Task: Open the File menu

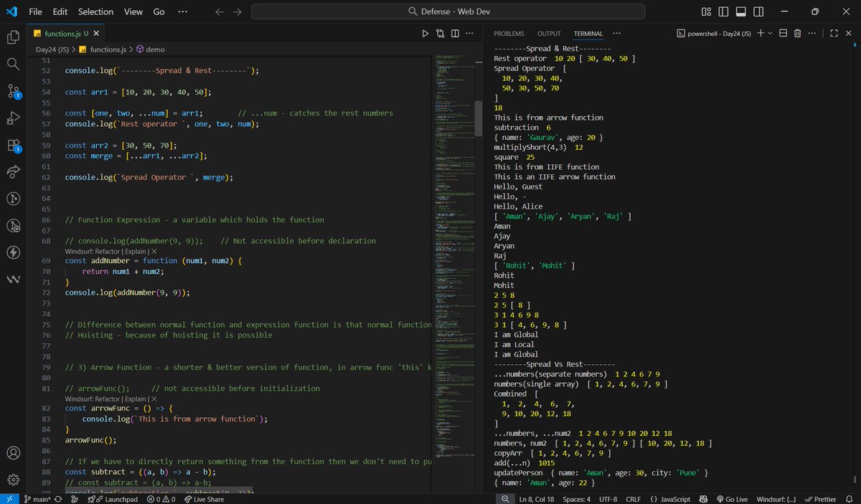Action: click(x=35, y=11)
